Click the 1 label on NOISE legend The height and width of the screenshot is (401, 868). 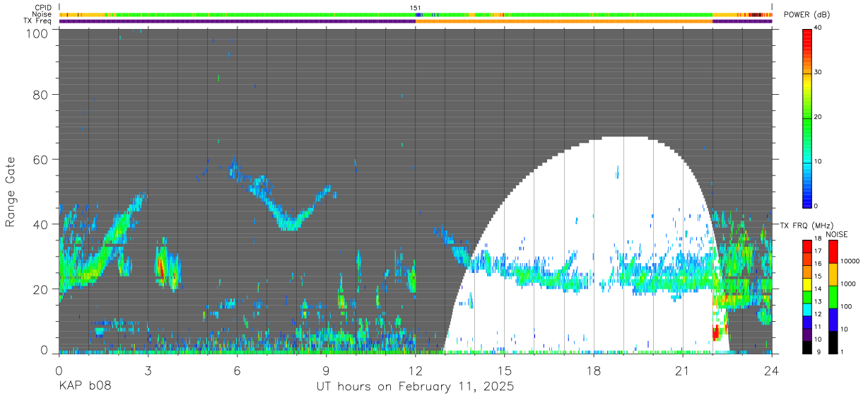842,351
